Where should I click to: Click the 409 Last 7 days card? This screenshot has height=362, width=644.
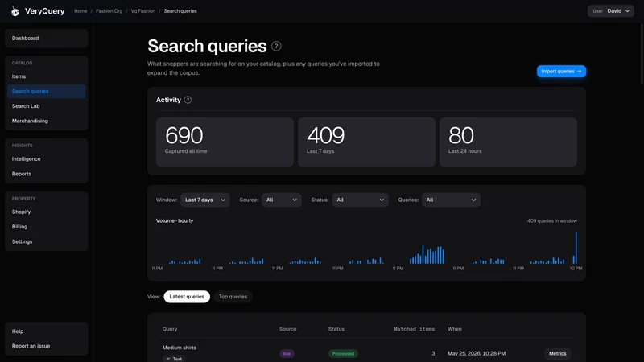(x=366, y=142)
